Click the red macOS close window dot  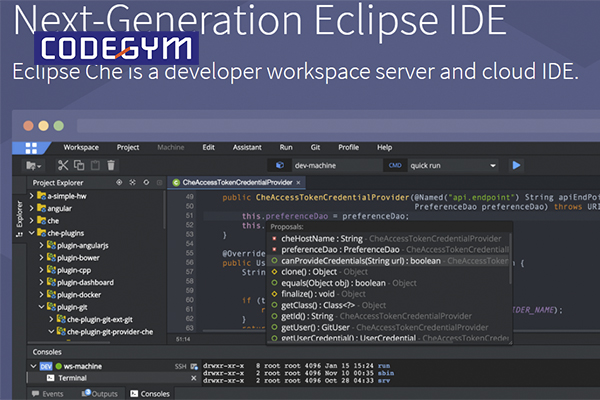pyautogui.click(x=26, y=126)
